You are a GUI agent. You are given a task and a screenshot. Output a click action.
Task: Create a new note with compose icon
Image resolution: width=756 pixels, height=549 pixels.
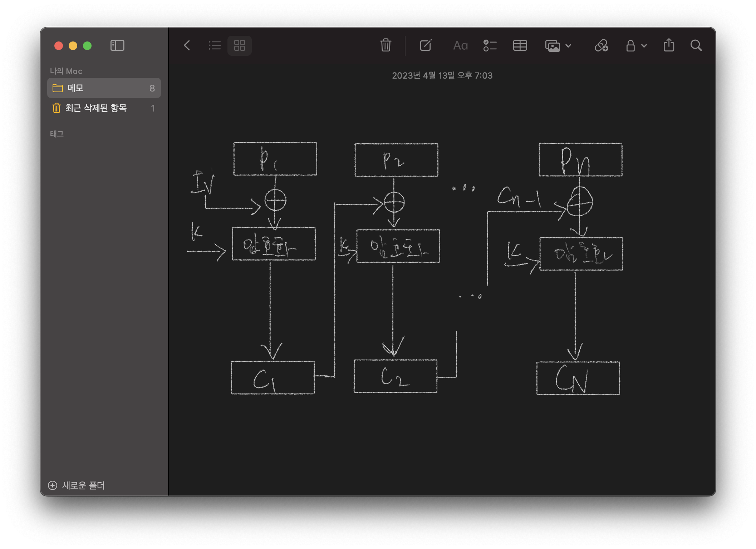pyautogui.click(x=426, y=45)
